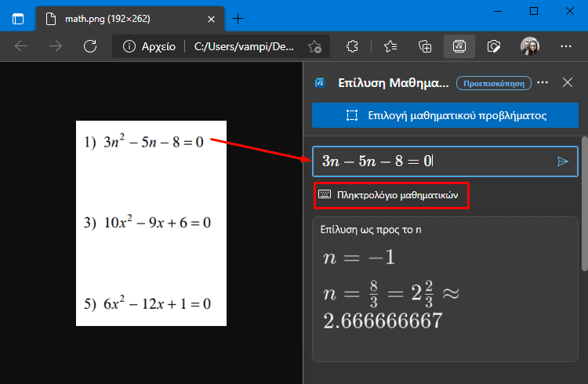
Task: Click the Math Solver panel logo
Action: pos(320,83)
